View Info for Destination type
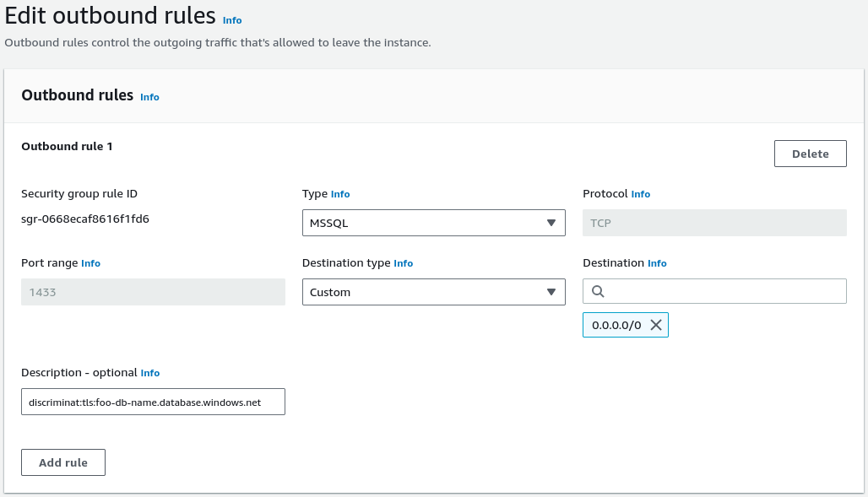 (404, 263)
